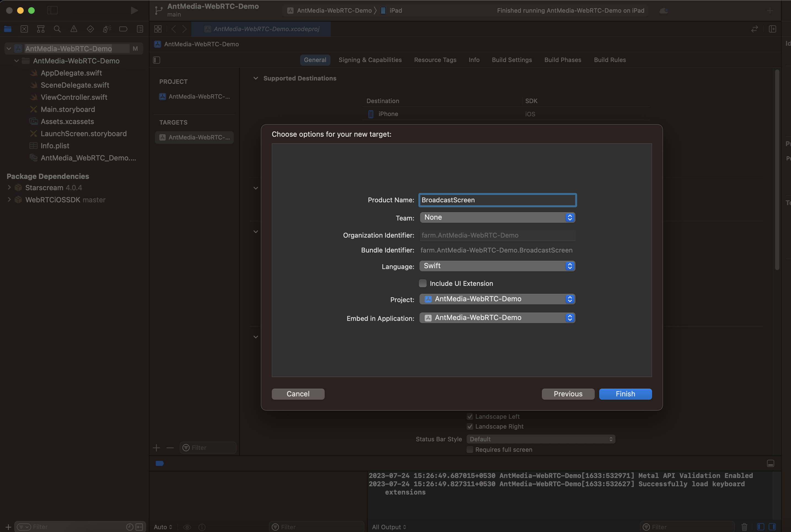This screenshot has height=532, width=791.
Task: Switch to the Resource Tags tab
Action: pyautogui.click(x=435, y=60)
